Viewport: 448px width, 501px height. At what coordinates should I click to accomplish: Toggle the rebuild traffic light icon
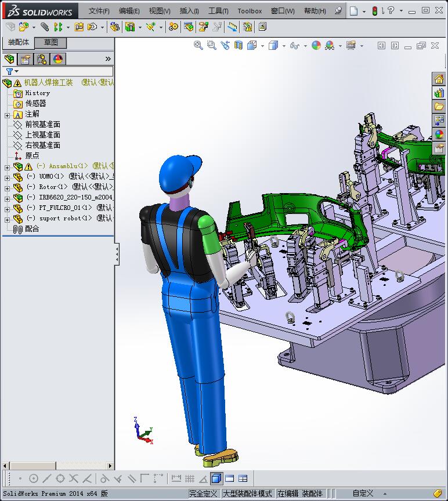click(374, 11)
